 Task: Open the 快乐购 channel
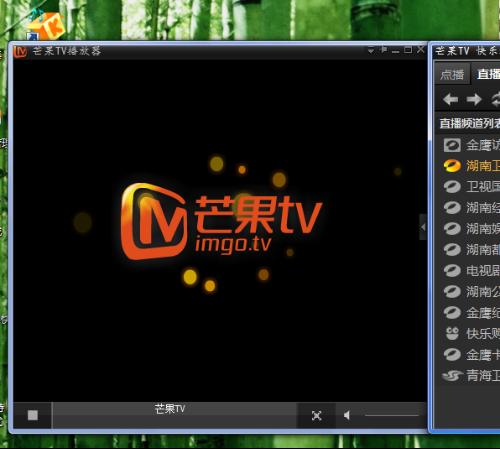471,334
